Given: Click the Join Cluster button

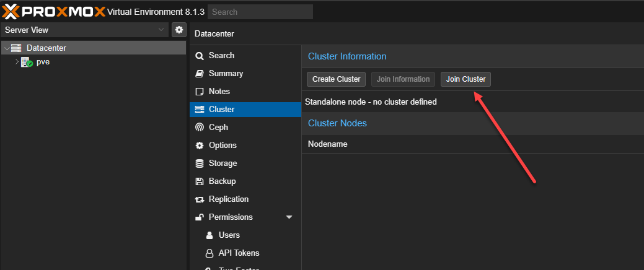Looking at the screenshot, I should point(465,79).
